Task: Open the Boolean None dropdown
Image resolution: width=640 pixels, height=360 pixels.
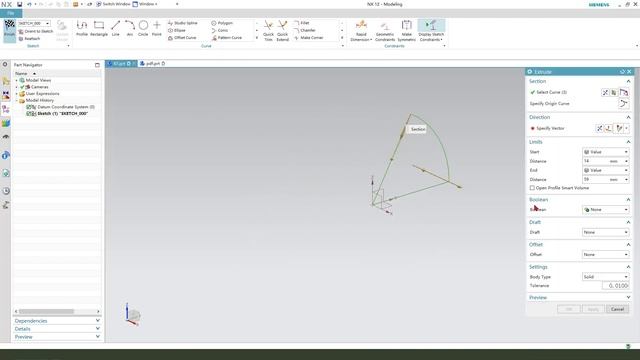Action: click(605, 209)
